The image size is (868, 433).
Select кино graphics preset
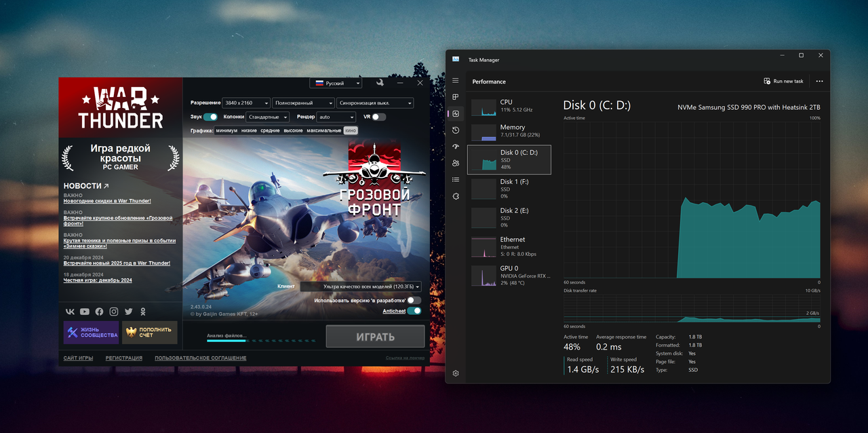pyautogui.click(x=351, y=130)
